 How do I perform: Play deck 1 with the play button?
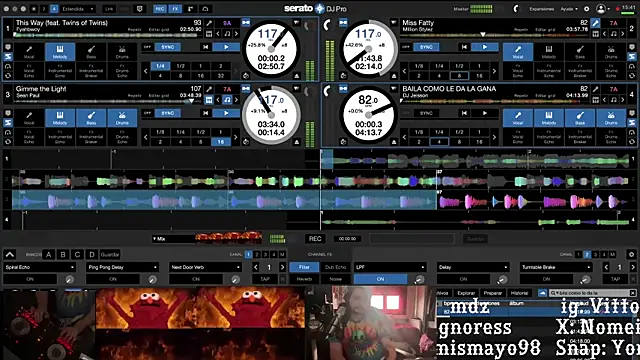tap(226, 47)
